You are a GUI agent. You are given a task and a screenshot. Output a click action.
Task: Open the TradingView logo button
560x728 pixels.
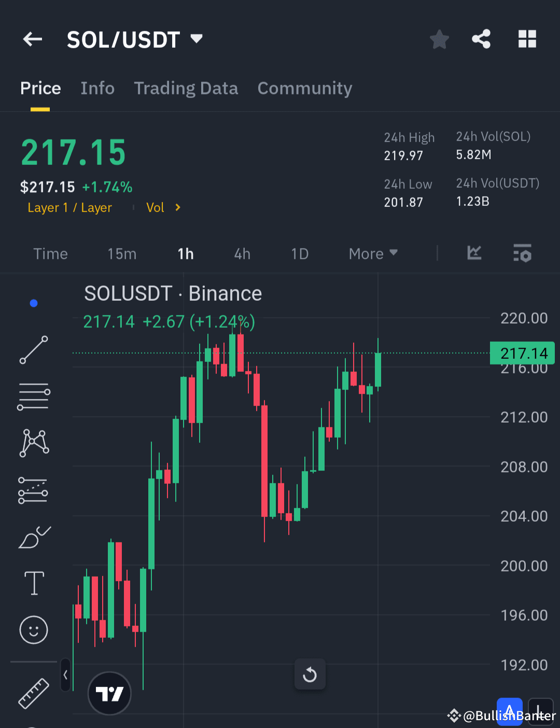point(109,693)
